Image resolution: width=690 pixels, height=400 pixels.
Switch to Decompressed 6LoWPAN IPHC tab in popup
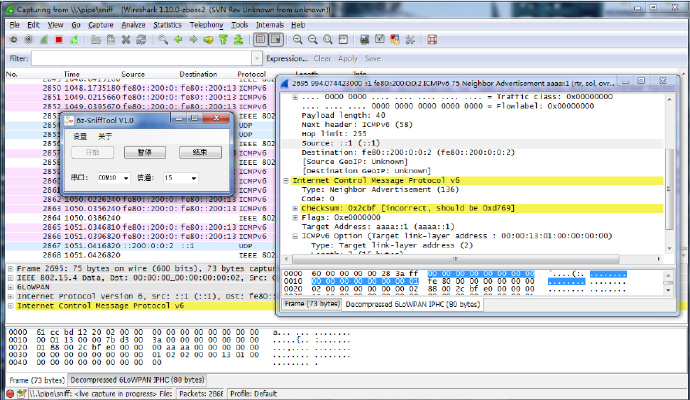tap(412, 304)
